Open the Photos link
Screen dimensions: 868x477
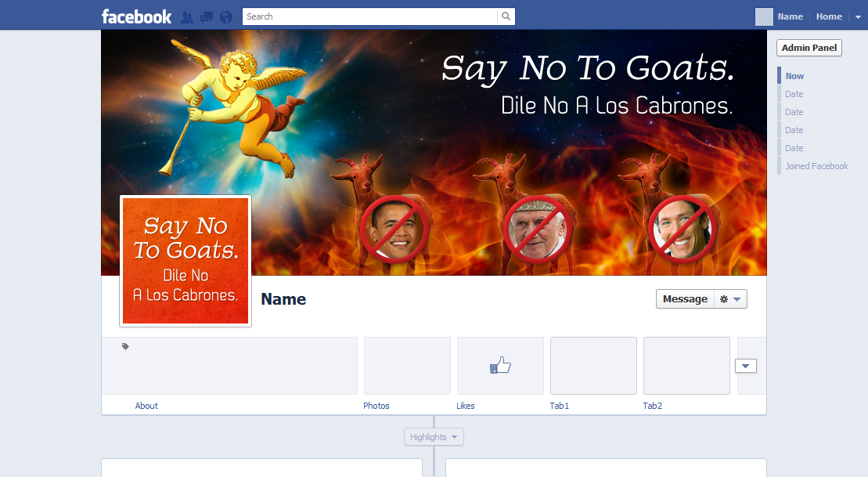click(x=376, y=406)
